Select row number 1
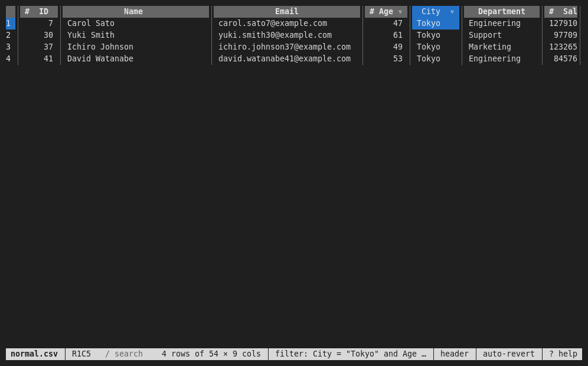Image resolution: width=588 pixels, height=366 pixels. pyautogui.click(x=10, y=23)
